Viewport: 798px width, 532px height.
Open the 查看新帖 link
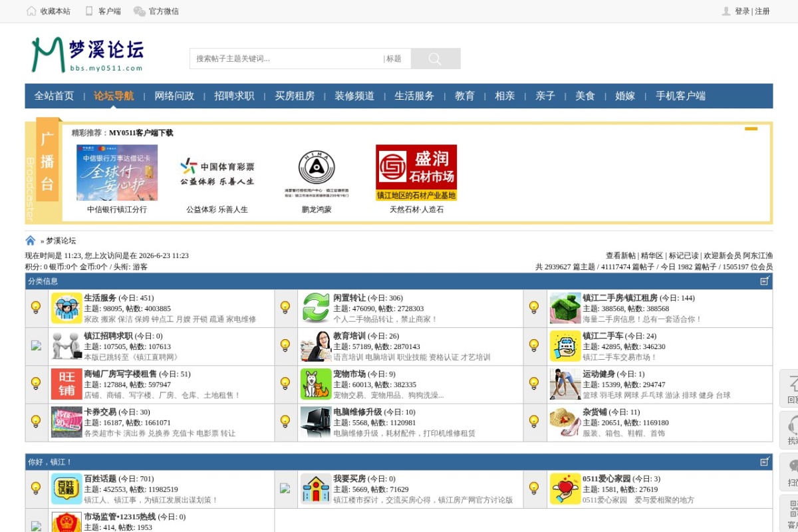[x=620, y=256]
